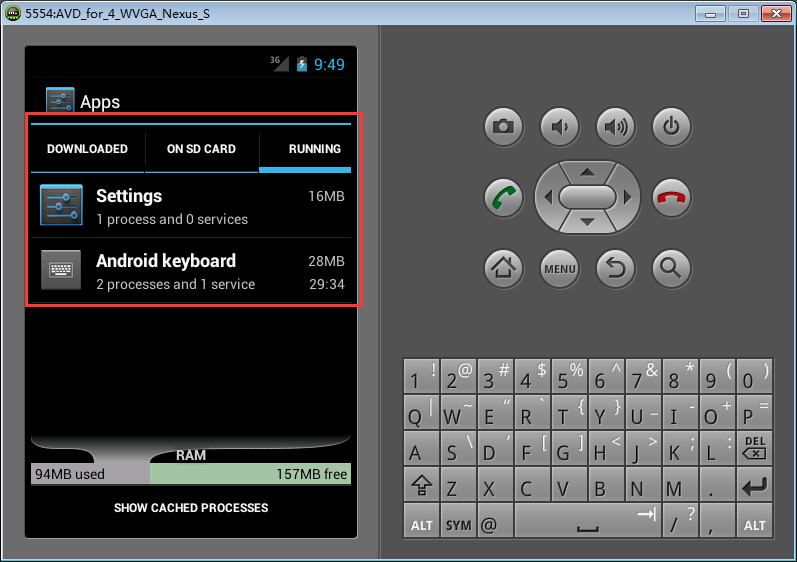The width and height of the screenshot is (797, 562).
Task: Open the Android keyboard running entry
Action: 191,271
